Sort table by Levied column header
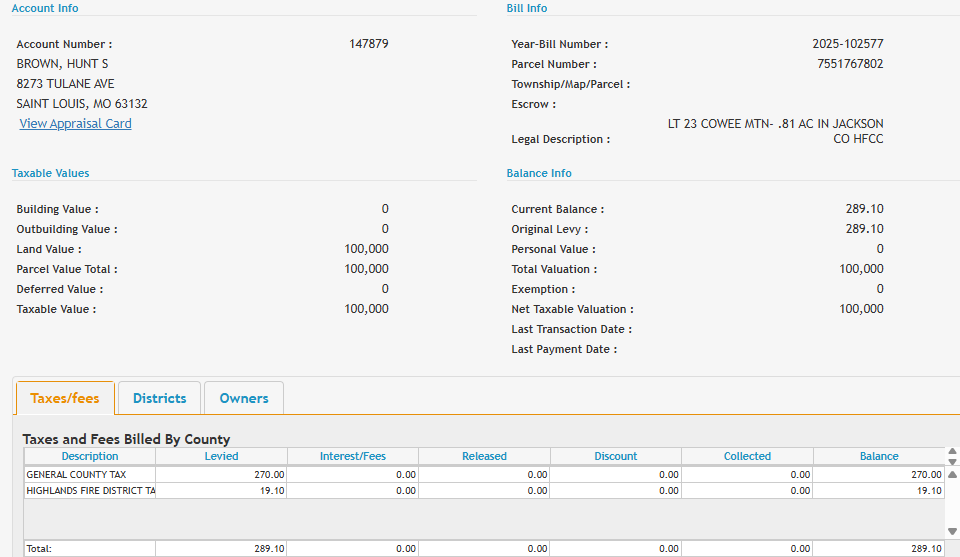This screenshot has width=960, height=557. [221, 456]
